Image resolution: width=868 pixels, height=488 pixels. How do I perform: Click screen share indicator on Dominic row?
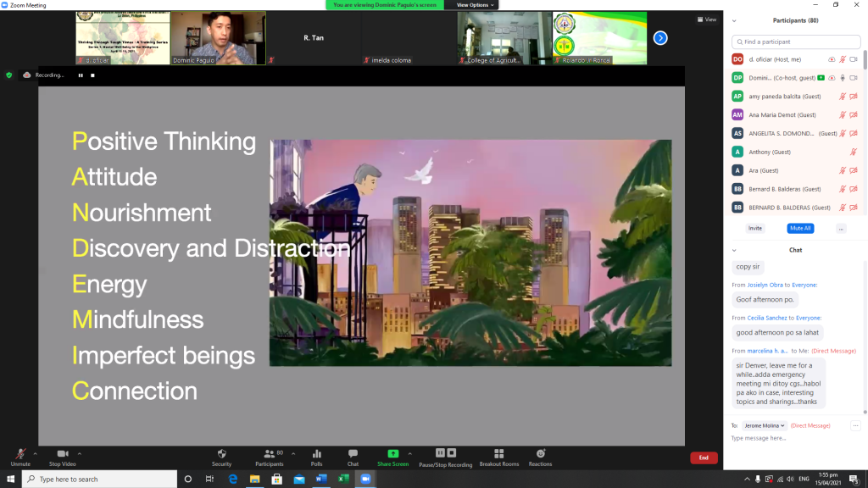click(821, 78)
